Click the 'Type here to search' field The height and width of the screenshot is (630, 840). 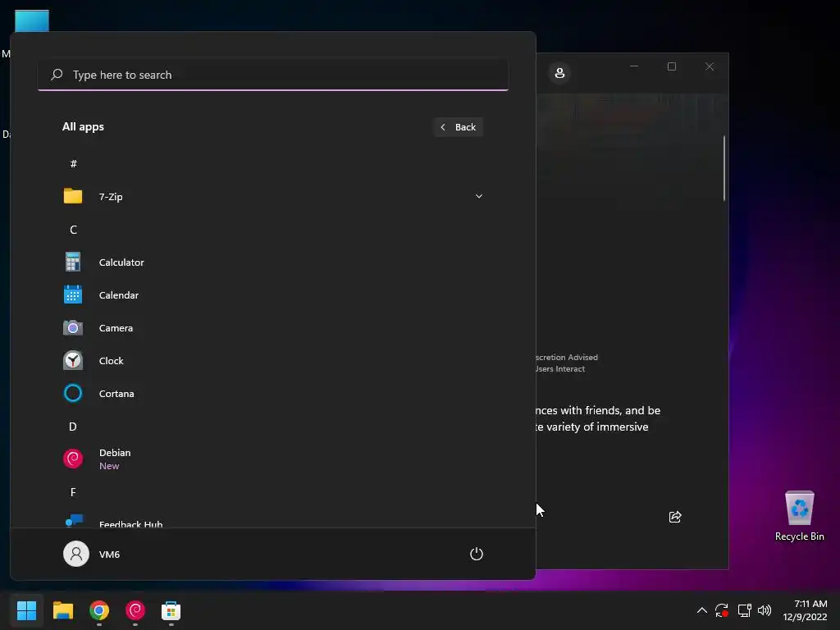(x=273, y=75)
